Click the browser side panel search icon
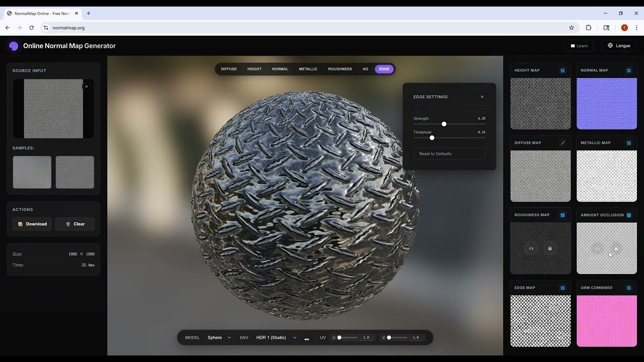 [x=606, y=28]
